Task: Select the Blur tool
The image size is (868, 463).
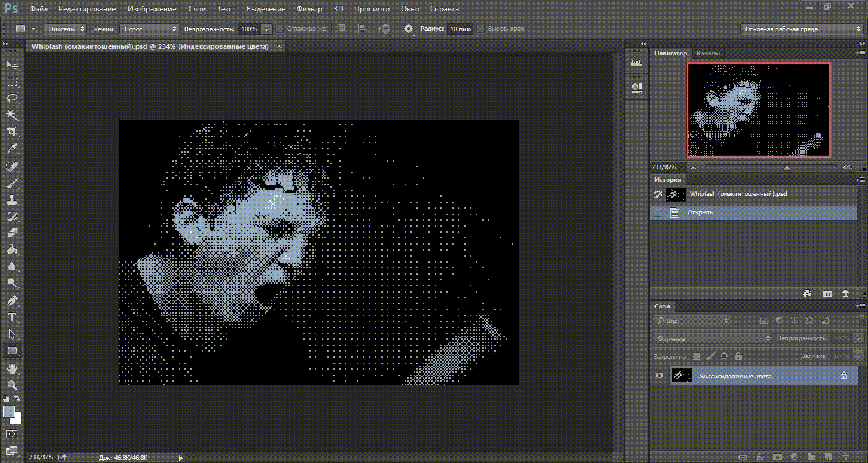Action: point(12,266)
